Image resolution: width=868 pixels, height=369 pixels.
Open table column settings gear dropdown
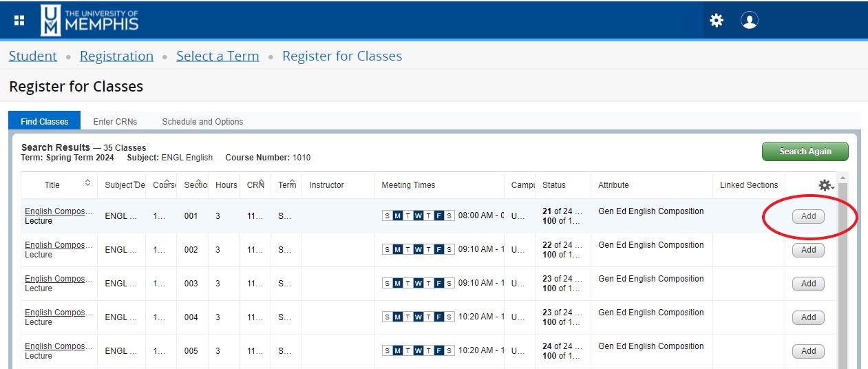pyautogui.click(x=825, y=185)
